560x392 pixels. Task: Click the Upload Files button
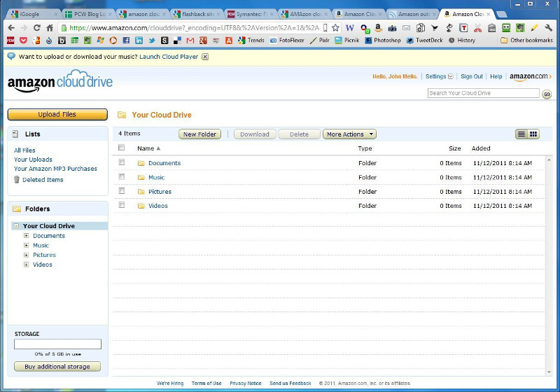[x=57, y=114]
